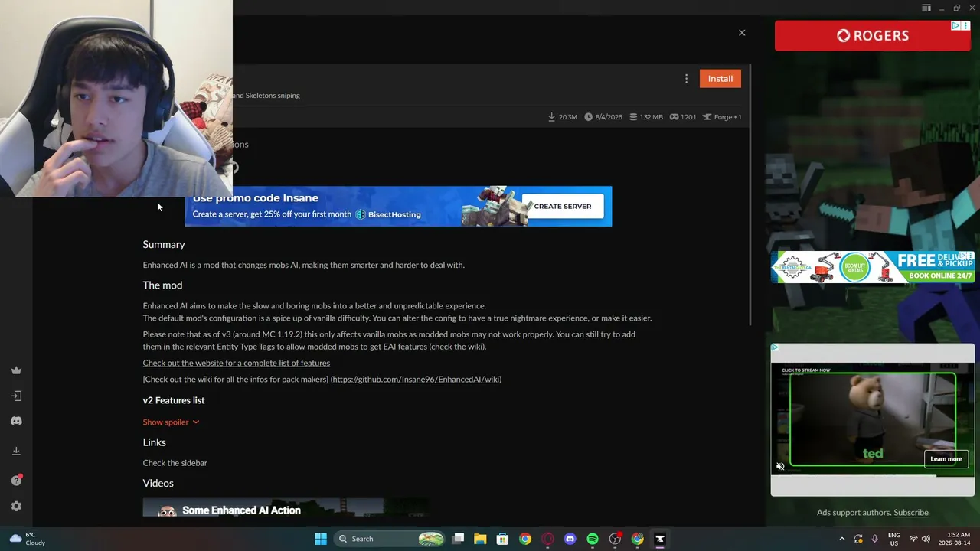980x551 pixels.
Task: Click the "20.3M" downloads value
Action: pyautogui.click(x=568, y=117)
